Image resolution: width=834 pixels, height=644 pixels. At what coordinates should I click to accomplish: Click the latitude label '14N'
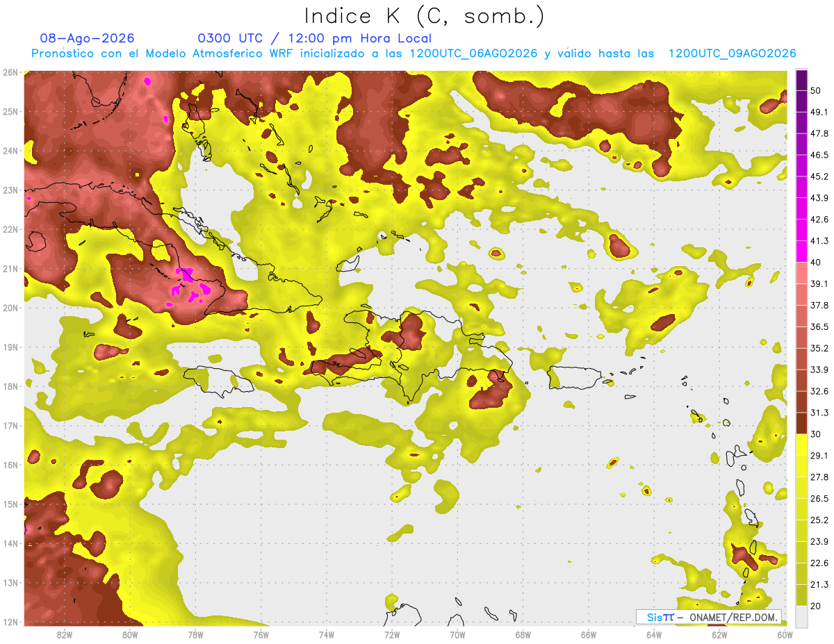click(x=10, y=543)
